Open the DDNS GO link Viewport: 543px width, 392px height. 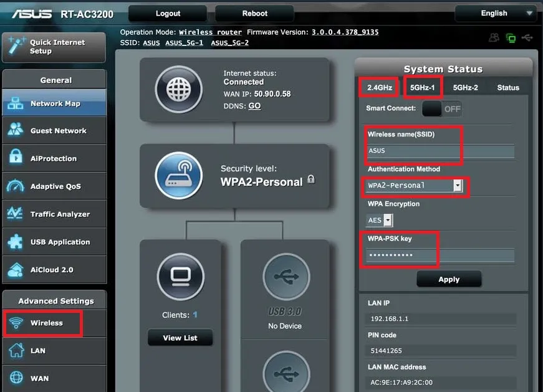[254, 106]
